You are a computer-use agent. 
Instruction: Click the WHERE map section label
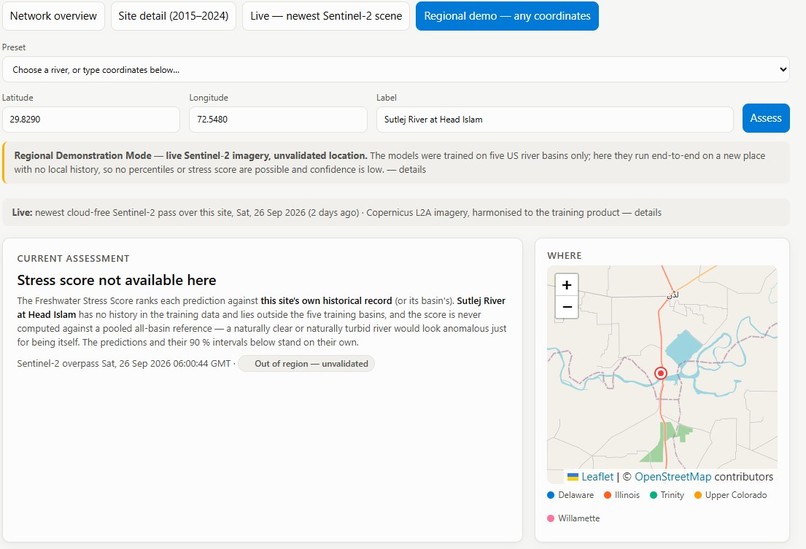[x=564, y=255]
